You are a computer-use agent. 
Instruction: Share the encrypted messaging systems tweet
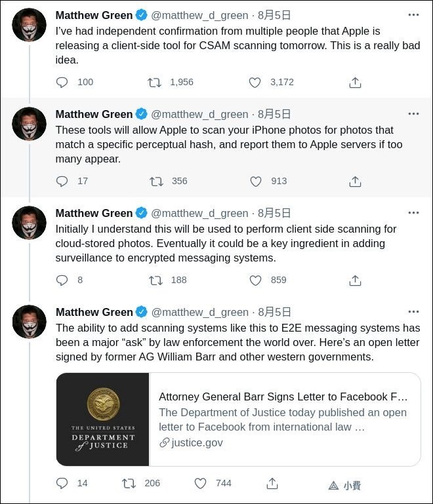pyautogui.click(x=355, y=281)
